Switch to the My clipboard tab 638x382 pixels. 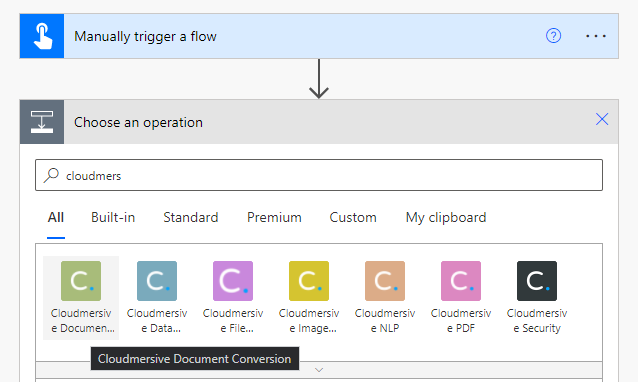pos(446,218)
